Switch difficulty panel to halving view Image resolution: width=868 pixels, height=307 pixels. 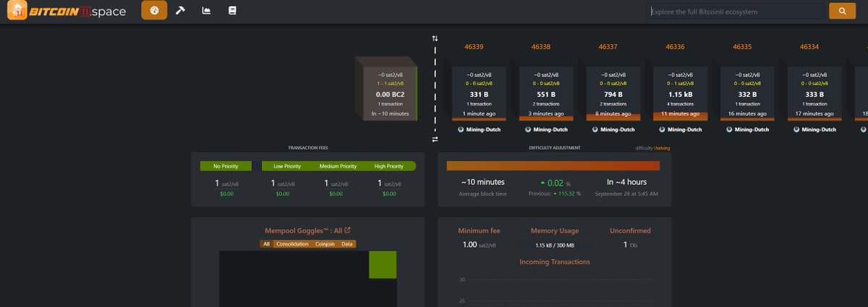click(663, 148)
